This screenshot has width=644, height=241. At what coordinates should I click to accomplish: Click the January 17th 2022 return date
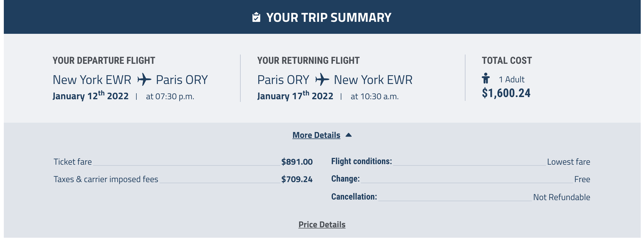tap(295, 96)
